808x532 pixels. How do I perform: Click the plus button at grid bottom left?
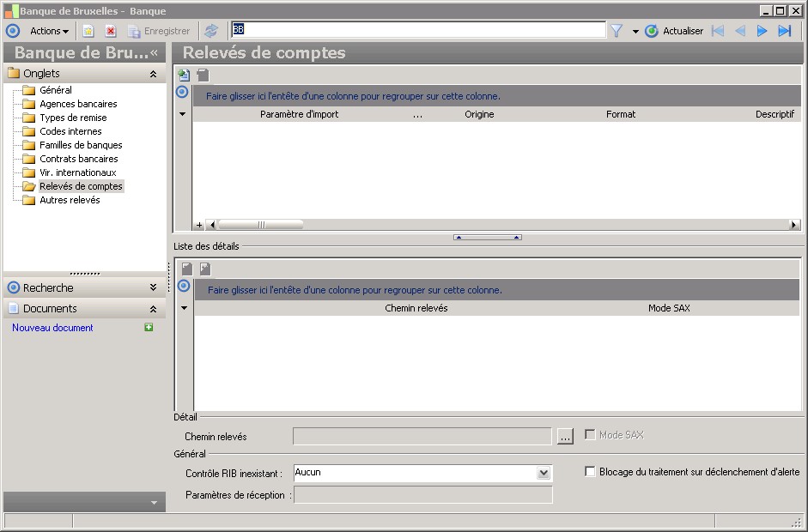coord(199,225)
